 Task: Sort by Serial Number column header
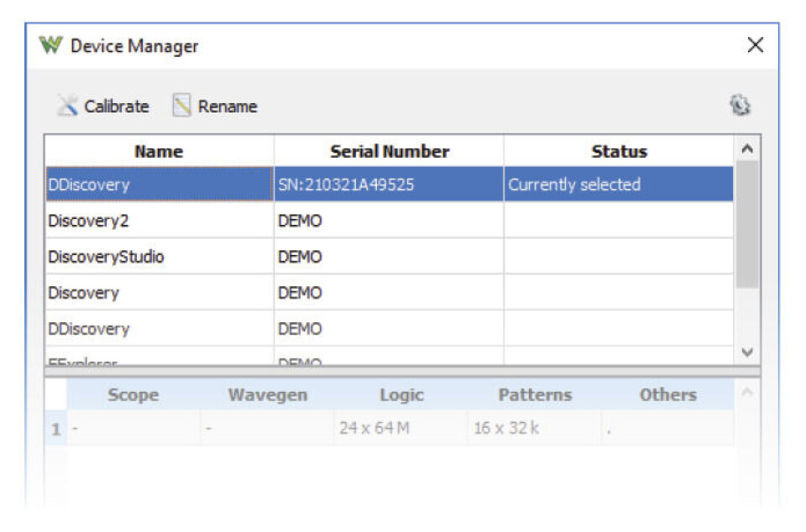(389, 151)
